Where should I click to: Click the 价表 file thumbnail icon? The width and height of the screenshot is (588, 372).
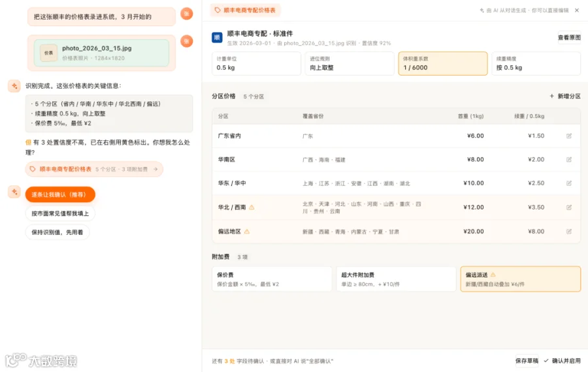coord(49,53)
